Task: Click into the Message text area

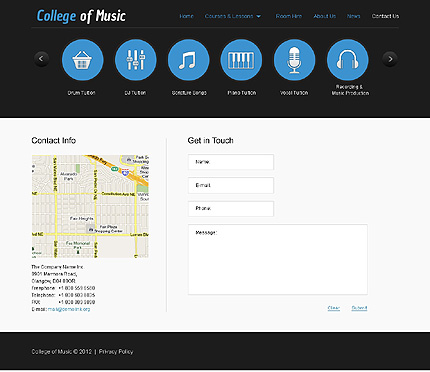Action: [278, 259]
